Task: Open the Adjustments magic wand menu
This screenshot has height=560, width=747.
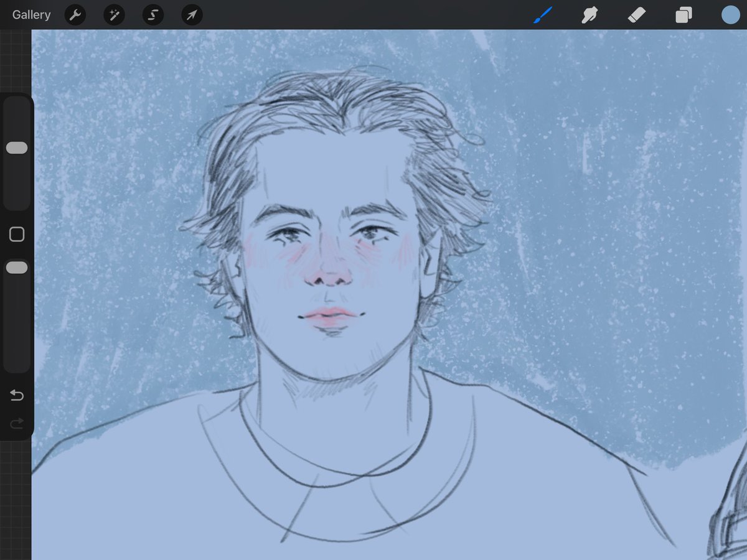Action: [114, 15]
